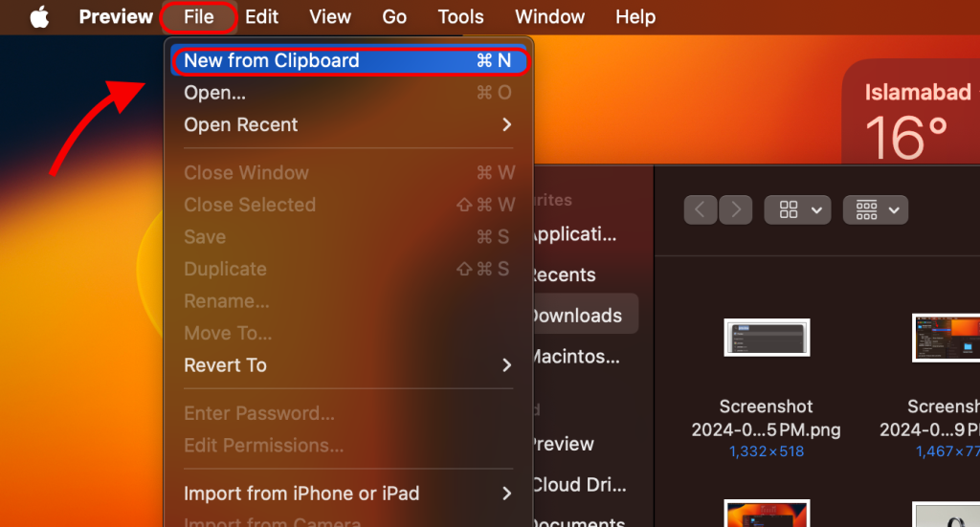
Task: Select Open... in the File menu
Action: 348,93
